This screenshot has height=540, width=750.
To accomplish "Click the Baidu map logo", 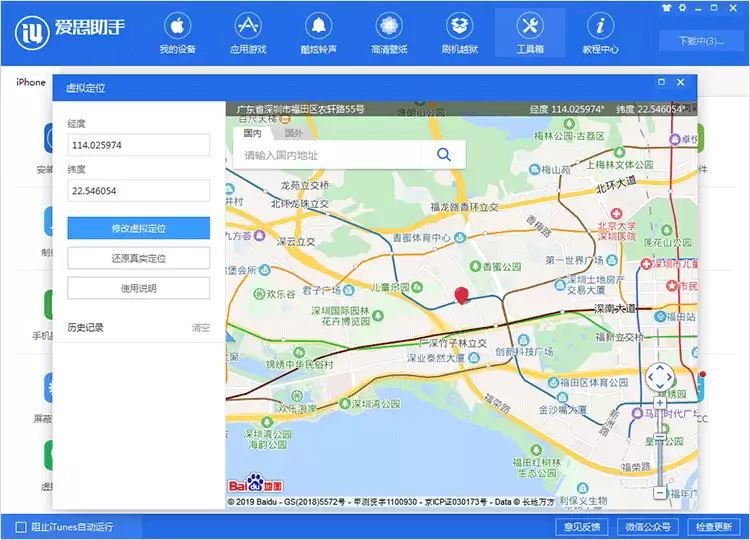I will [x=255, y=483].
